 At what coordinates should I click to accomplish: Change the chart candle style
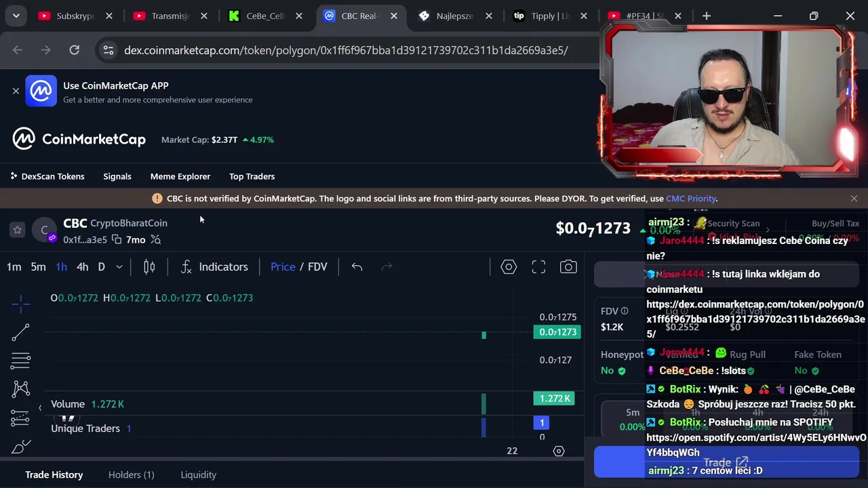[149, 267]
